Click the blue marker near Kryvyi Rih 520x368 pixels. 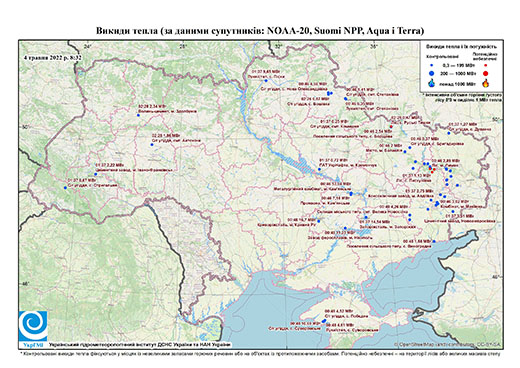click(x=319, y=221)
